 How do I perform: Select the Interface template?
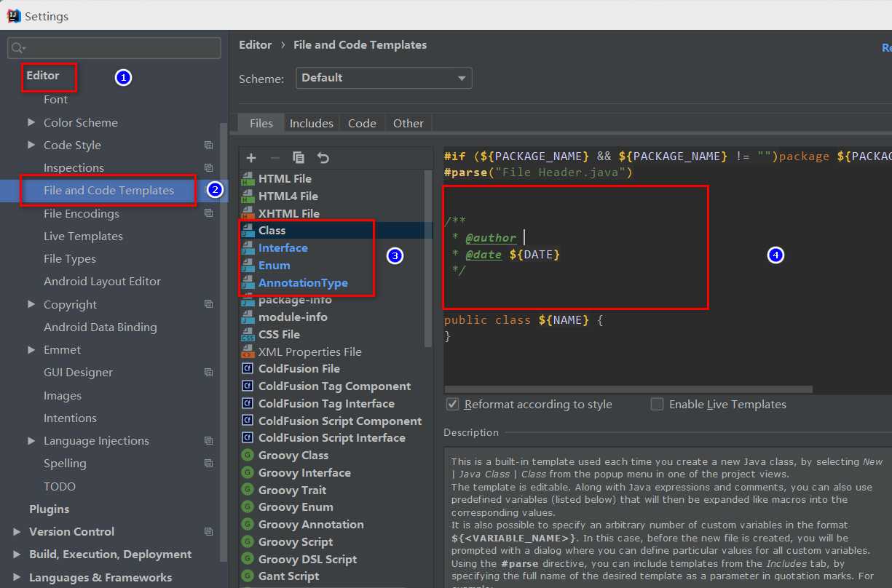[283, 247]
